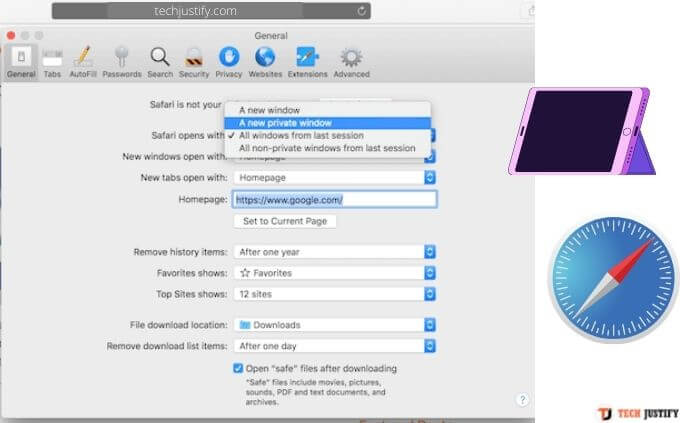
Task: Click the help question mark button
Action: click(522, 399)
